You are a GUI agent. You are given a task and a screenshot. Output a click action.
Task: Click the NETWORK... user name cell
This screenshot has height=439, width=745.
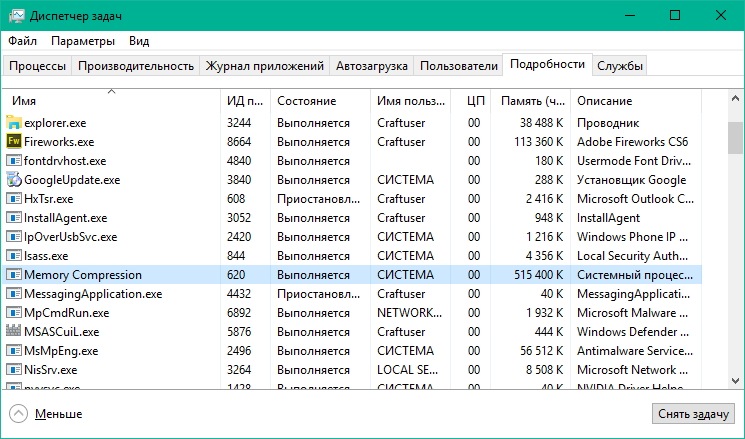point(410,313)
